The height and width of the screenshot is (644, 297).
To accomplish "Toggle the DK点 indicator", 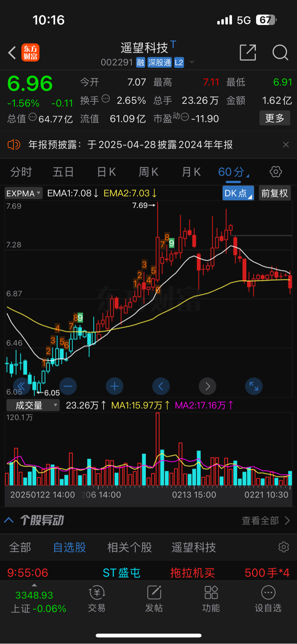I will [238, 193].
